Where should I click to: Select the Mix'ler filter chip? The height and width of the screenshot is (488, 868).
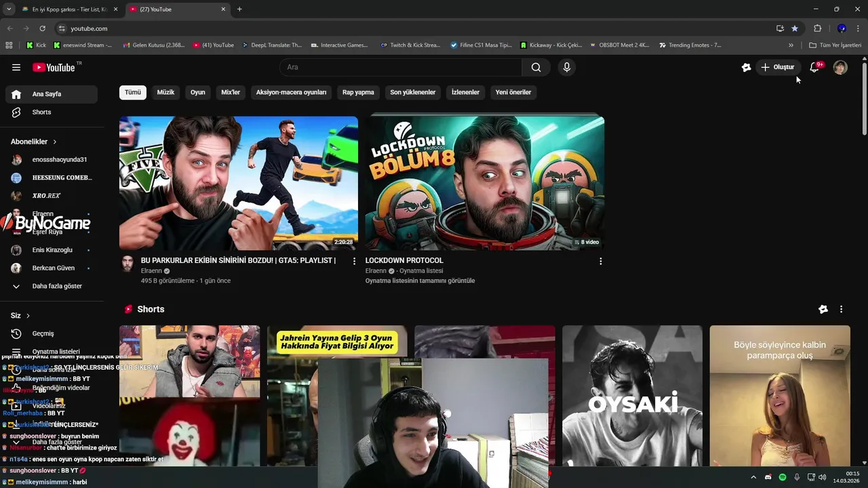click(x=231, y=92)
